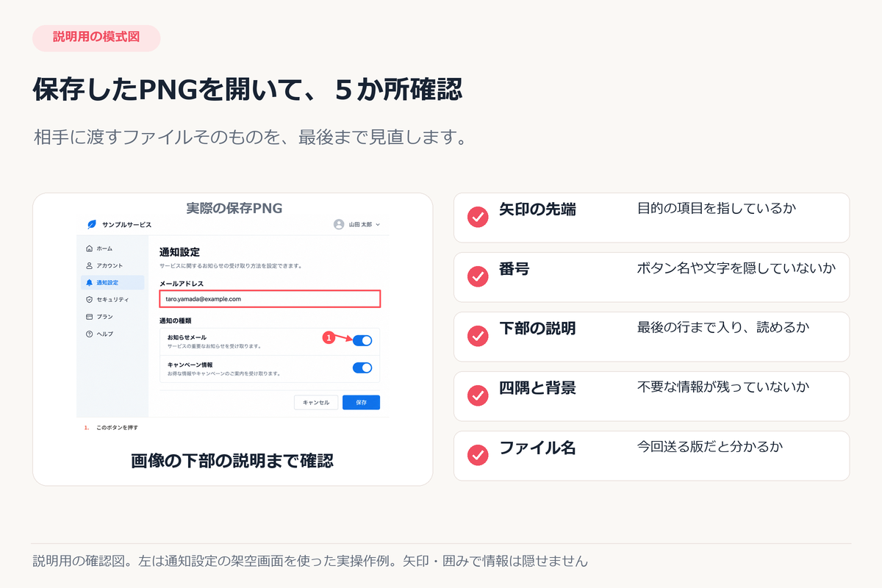Screen dimensions: 882x588
Task: Click the text ボタン名や文字を隠していないか
Action: click(x=736, y=268)
